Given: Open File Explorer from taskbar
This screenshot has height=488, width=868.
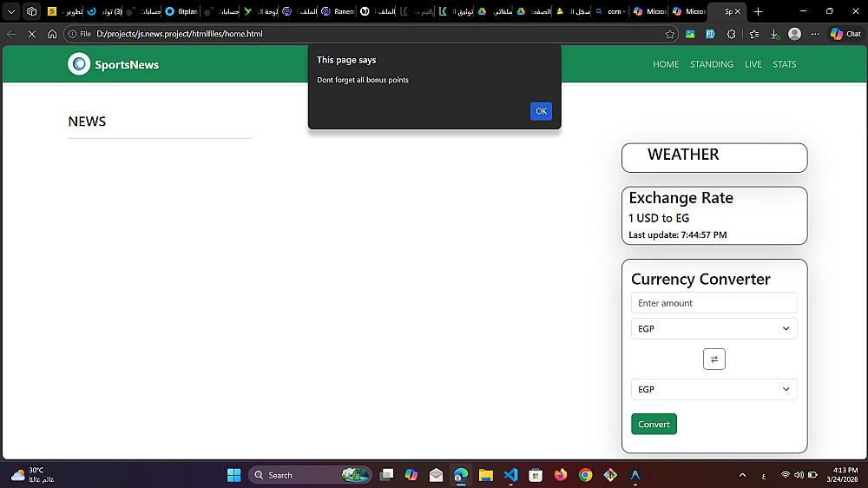Looking at the screenshot, I should click(x=485, y=475).
